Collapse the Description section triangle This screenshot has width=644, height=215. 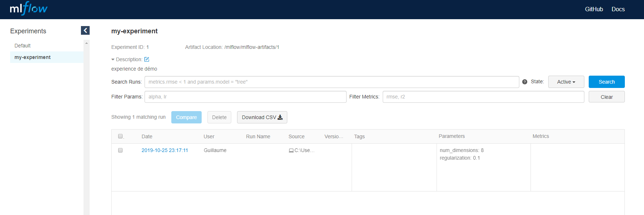pyautogui.click(x=113, y=59)
